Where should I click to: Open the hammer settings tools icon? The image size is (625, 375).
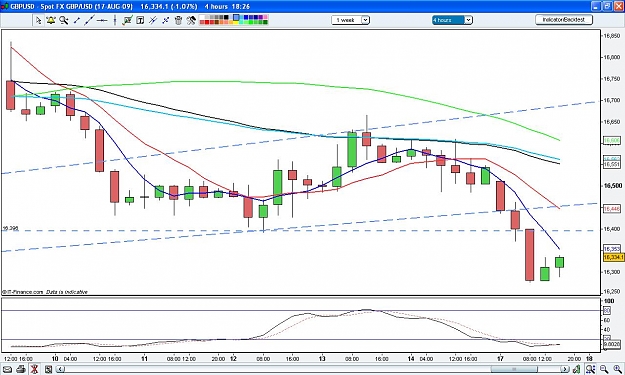tap(191, 20)
